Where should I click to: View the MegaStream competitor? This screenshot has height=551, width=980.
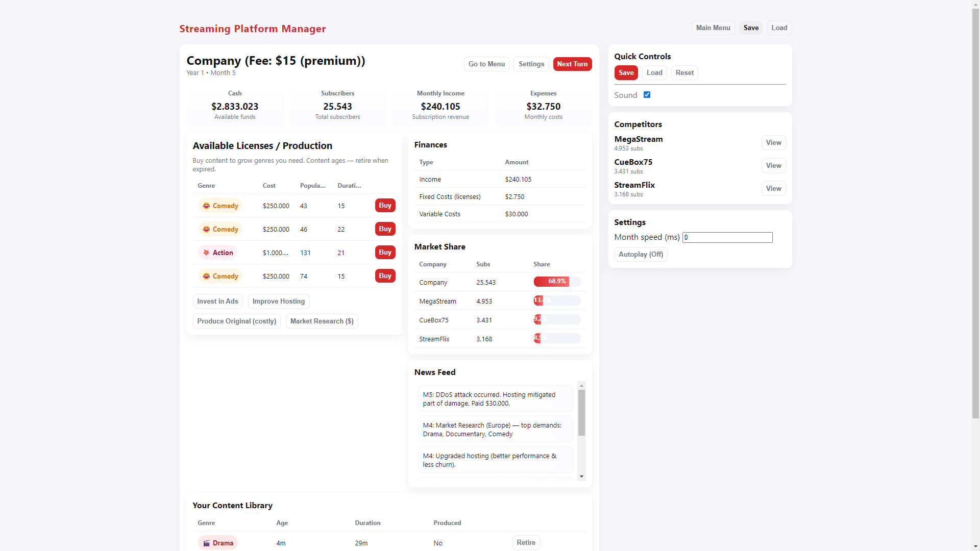773,142
